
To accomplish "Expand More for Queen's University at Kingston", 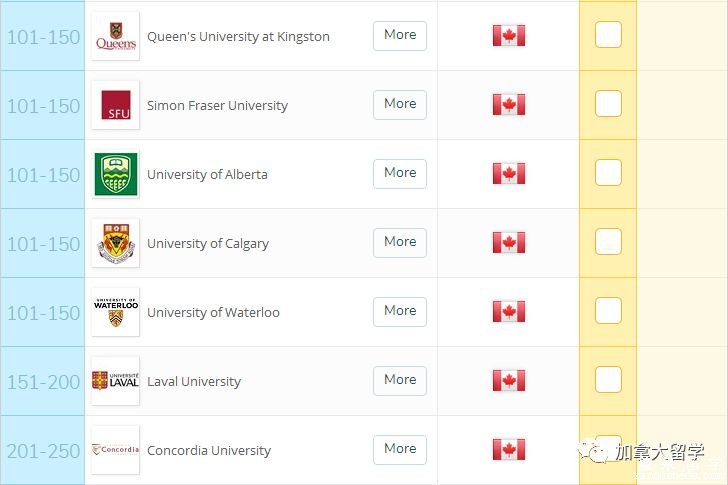I will 400,36.
